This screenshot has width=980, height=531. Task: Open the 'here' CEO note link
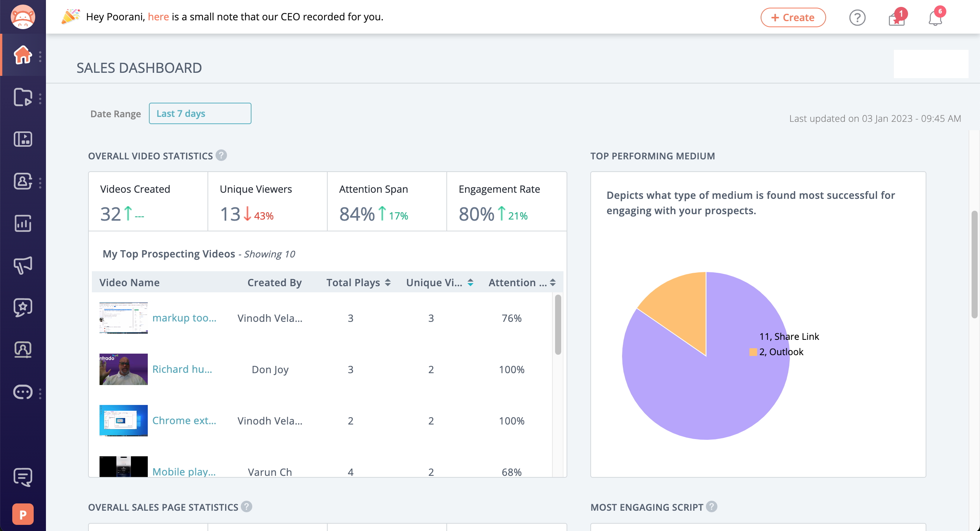[158, 17]
